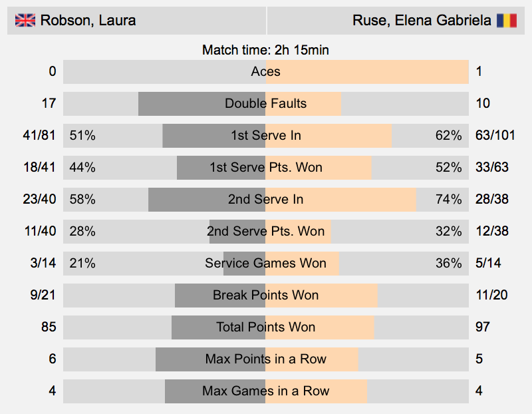Click the Service Games Won label
Viewport: 532px width, 414px height.
265,263
